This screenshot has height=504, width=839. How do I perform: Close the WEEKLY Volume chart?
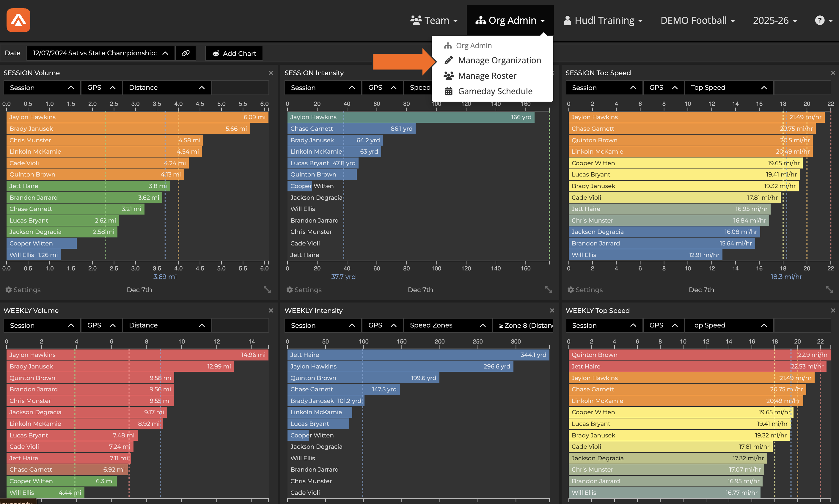(x=271, y=311)
